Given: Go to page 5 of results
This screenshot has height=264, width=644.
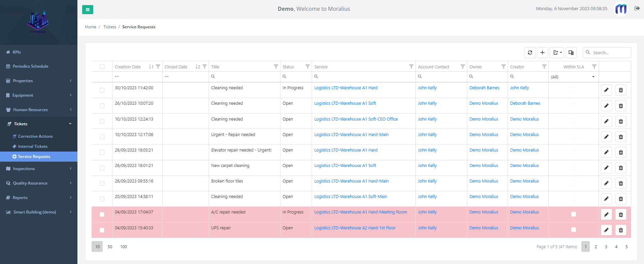Looking at the screenshot, I should click(626, 246).
